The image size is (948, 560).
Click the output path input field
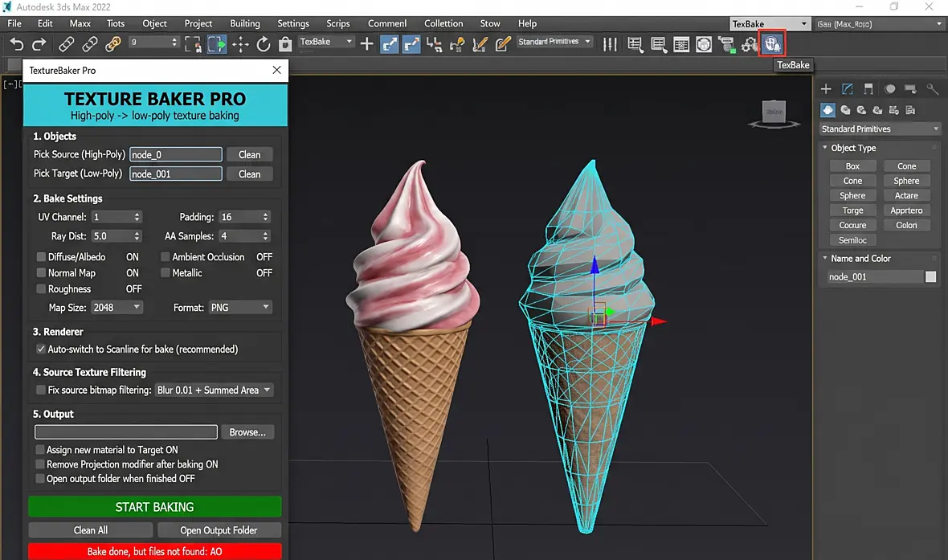[126, 431]
